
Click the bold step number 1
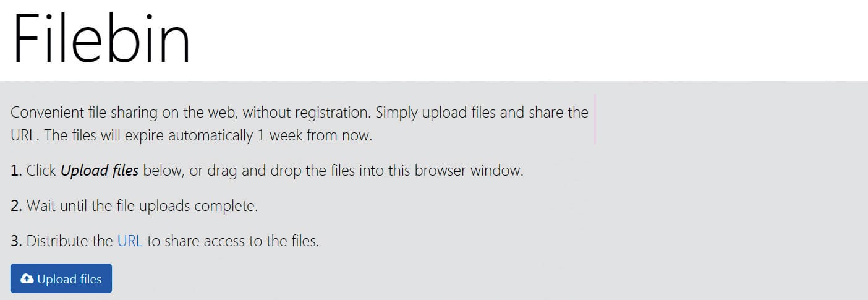(x=16, y=171)
